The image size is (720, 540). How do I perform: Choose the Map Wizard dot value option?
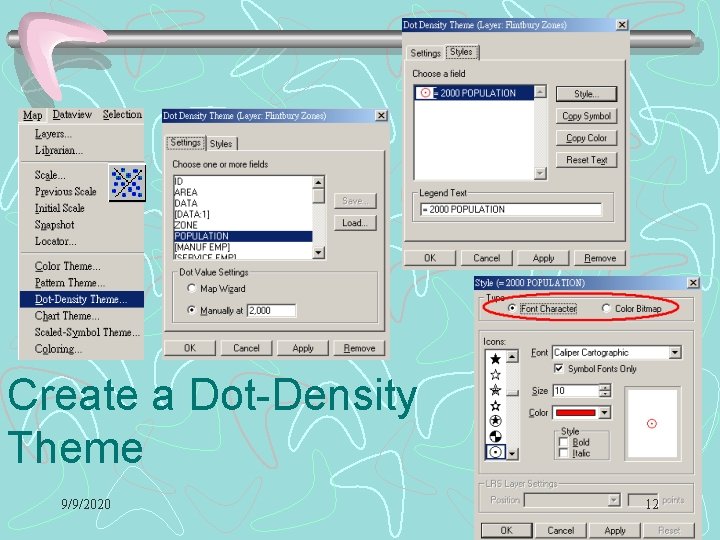(191, 288)
